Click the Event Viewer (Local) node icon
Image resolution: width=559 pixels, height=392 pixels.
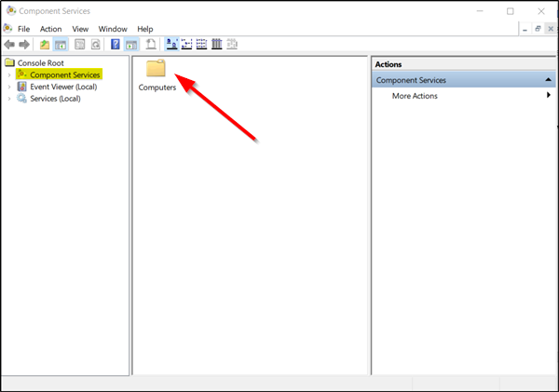[21, 87]
